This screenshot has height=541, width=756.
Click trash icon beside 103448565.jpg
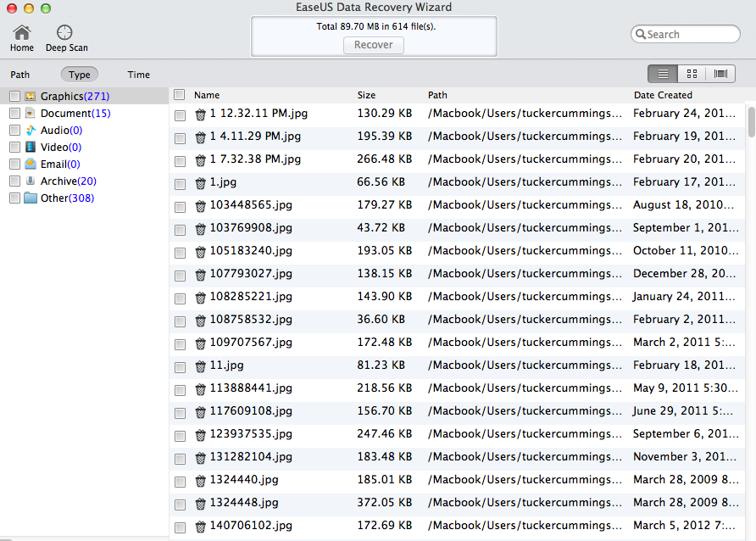201,206
